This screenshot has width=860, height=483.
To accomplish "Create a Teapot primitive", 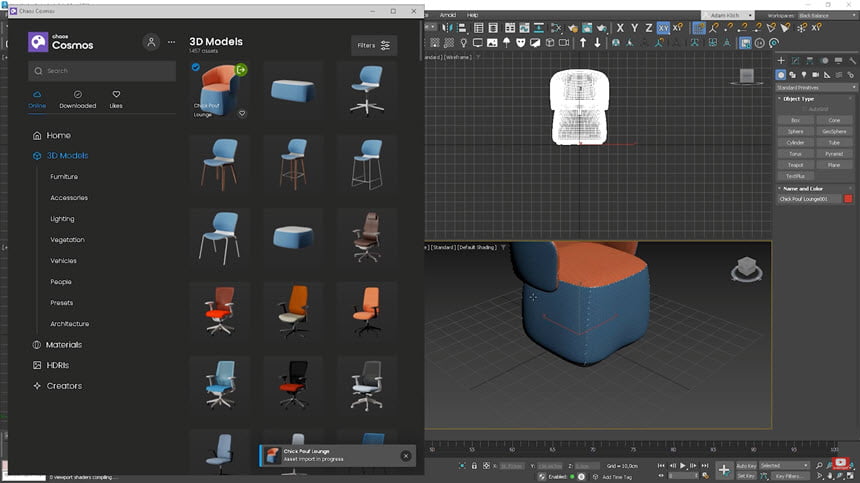I will click(x=795, y=165).
